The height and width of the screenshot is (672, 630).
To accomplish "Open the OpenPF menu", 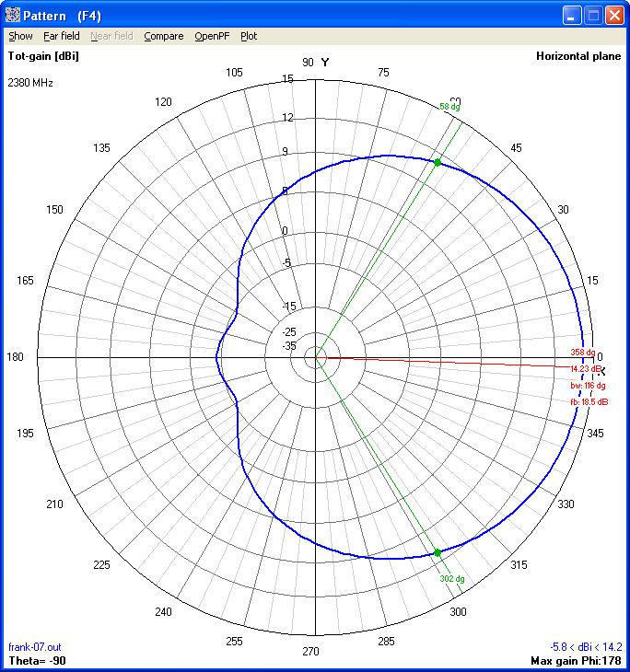I will point(212,37).
